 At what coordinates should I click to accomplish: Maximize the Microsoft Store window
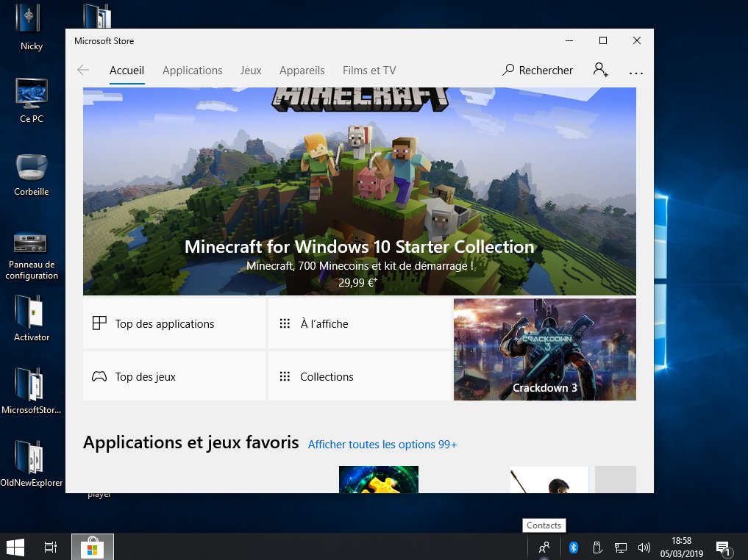(x=603, y=40)
